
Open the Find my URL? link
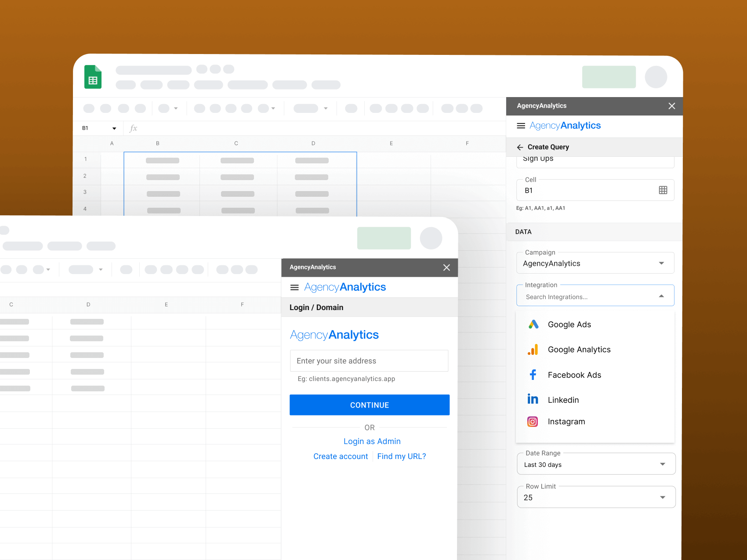402,456
